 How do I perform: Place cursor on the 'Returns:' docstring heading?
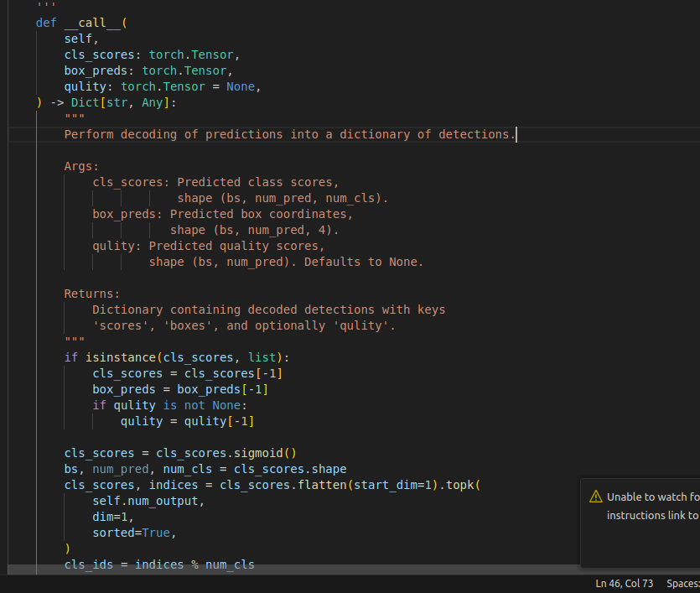pyautogui.click(x=92, y=294)
